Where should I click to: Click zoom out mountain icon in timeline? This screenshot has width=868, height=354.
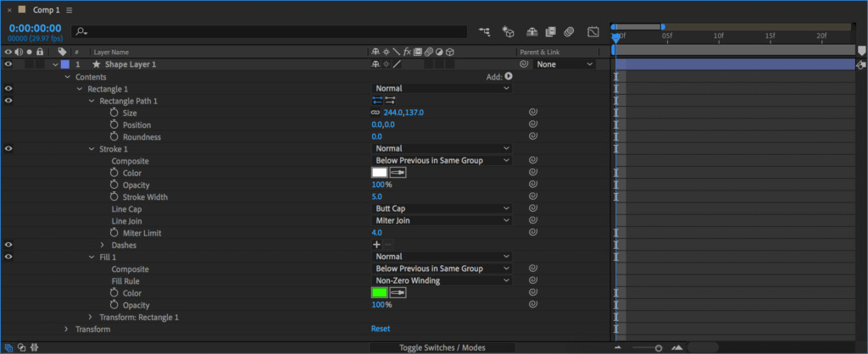(x=618, y=348)
